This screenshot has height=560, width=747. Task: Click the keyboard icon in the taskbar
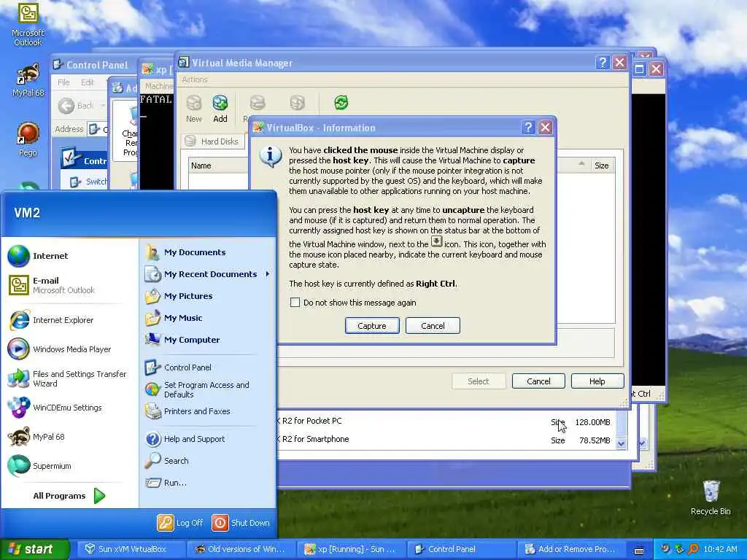639,550
